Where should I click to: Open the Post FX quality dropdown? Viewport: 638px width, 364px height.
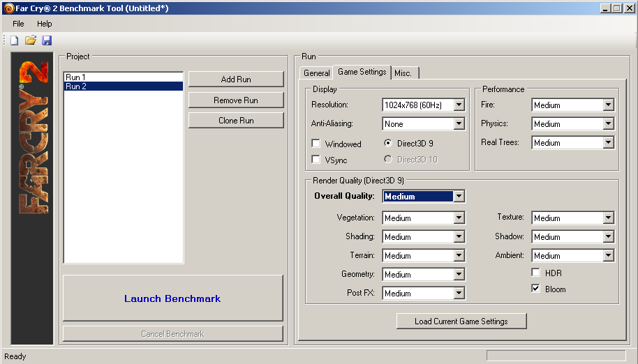(x=424, y=293)
